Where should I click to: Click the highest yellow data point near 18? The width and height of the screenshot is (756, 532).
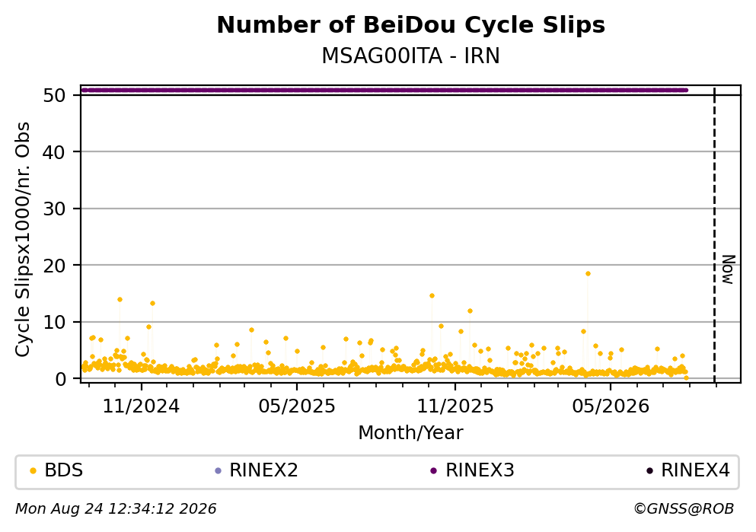point(588,274)
